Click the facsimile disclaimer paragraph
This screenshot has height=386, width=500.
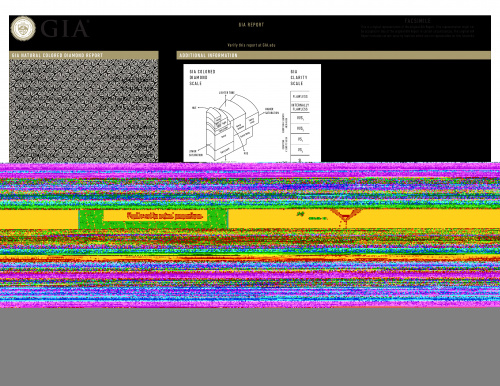(x=417, y=31)
